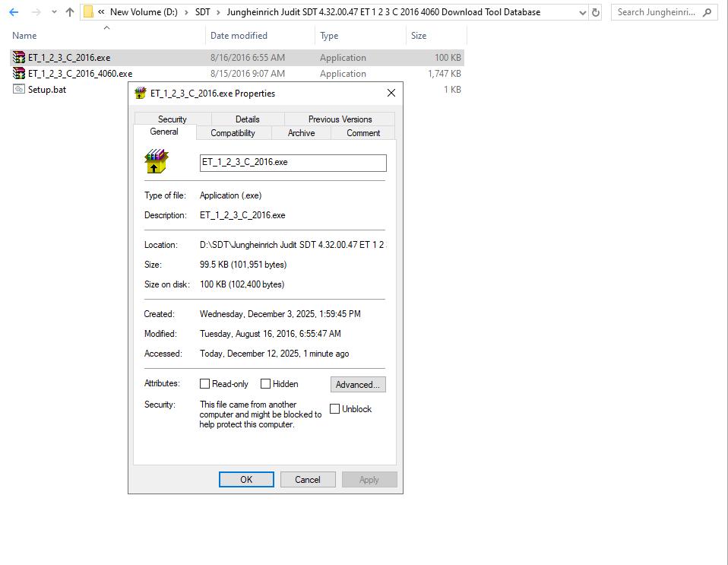Check the Unblock checkbox
This screenshot has height=565, width=728.
point(335,409)
